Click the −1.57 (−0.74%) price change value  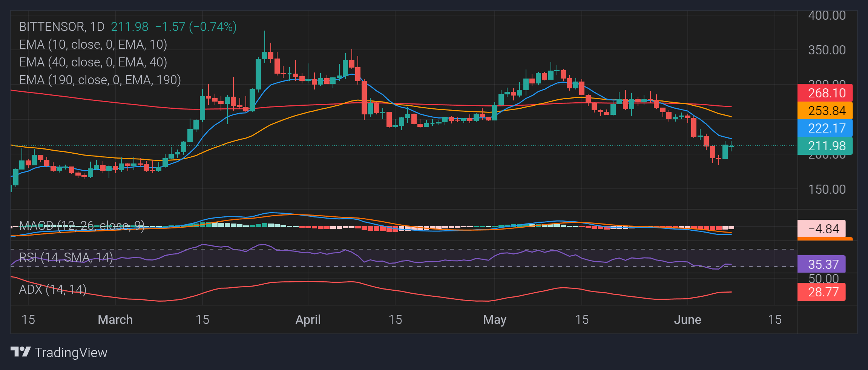tap(196, 27)
